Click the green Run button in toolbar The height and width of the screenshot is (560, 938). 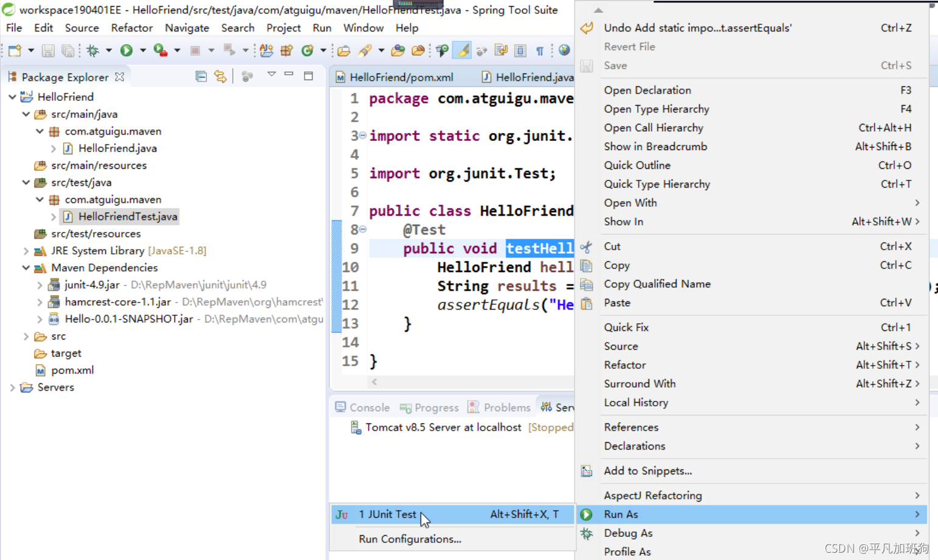pos(126,50)
